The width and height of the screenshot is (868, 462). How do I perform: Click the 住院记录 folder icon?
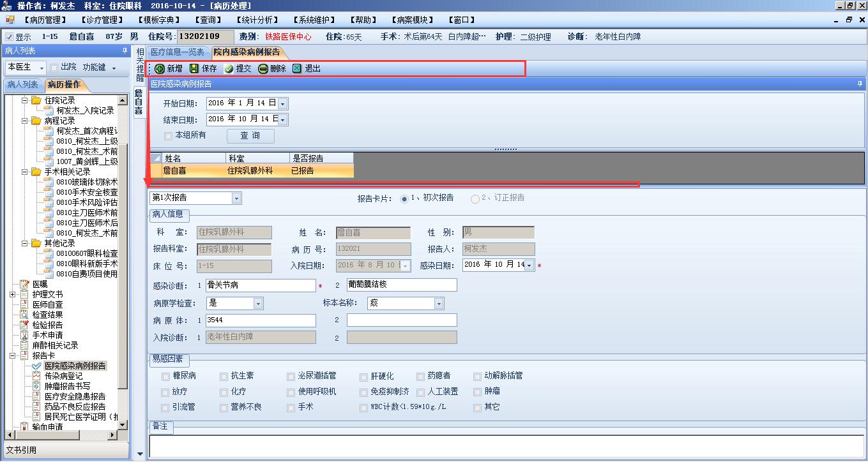[36, 100]
